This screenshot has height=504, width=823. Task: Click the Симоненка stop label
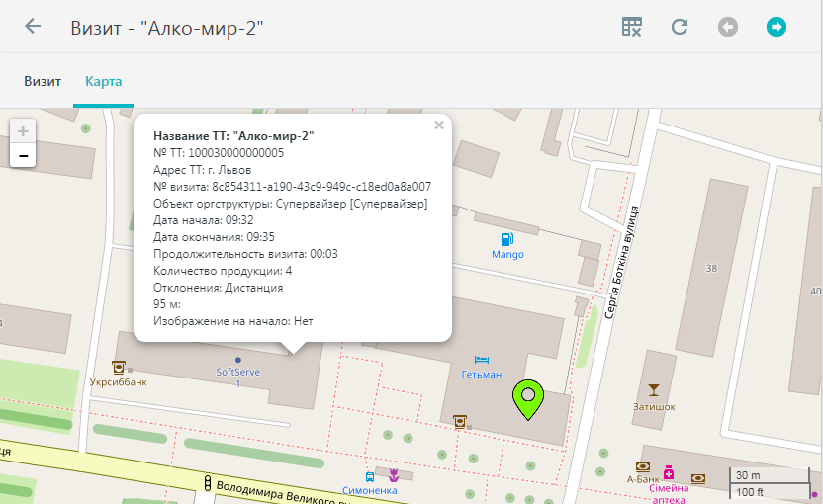pyautogui.click(x=370, y=490)
